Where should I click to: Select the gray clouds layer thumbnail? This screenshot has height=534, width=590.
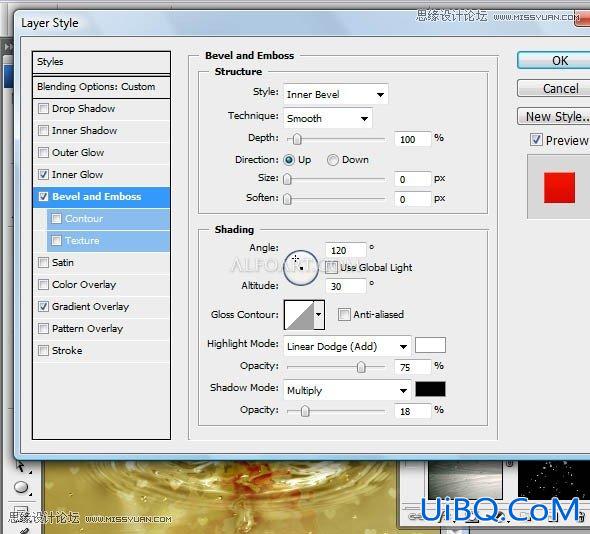[465, 479]
